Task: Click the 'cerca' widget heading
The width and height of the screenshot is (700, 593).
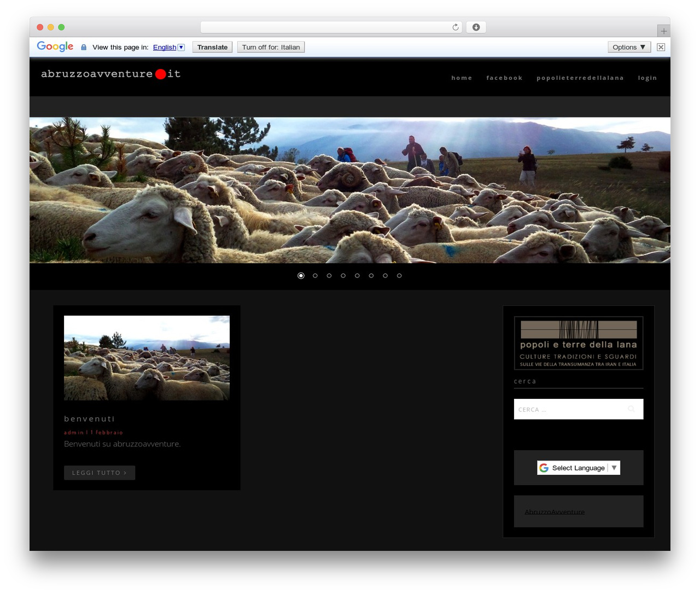Action: (525, 381)
